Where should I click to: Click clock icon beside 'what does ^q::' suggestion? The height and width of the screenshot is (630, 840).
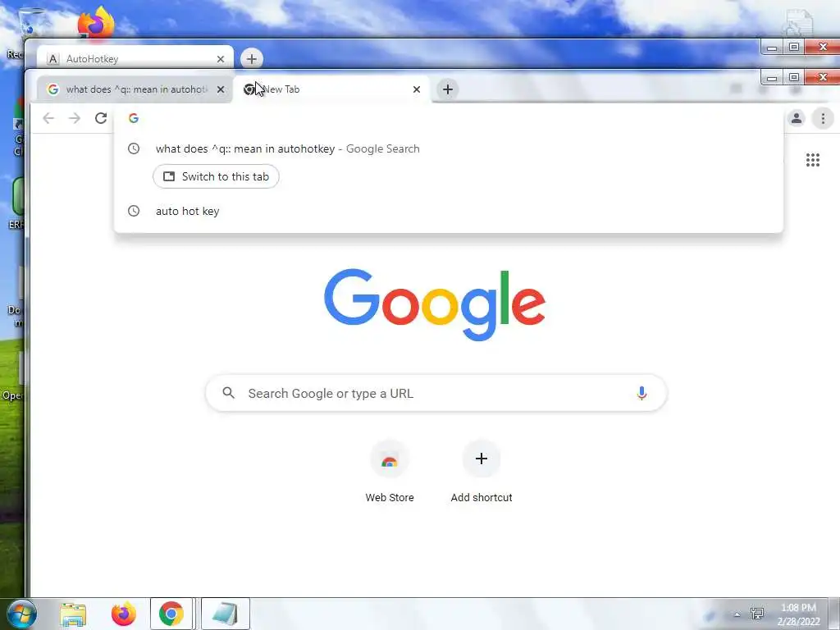(134, 148)
